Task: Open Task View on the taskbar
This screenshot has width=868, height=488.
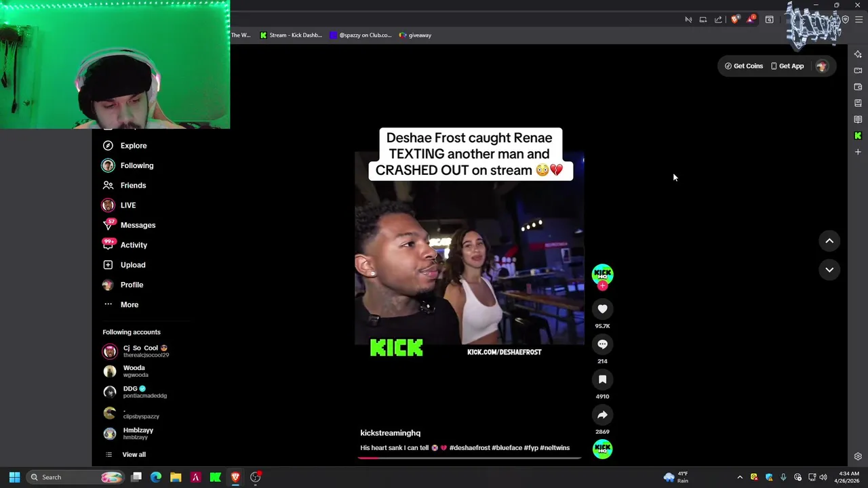Action: pyautogui.click(x=136, y=477)
